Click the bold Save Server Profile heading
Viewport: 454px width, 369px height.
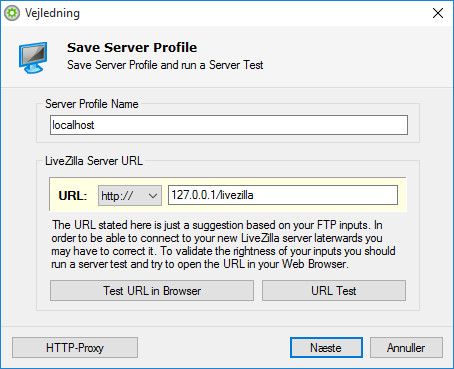click(x=132, y=47)
